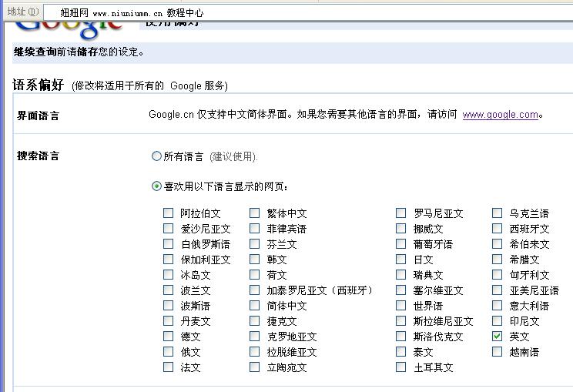573x392 pixels.
Task: Select the 所有语言 radio button
Action: pyautogui.click(x=157, y=156)
